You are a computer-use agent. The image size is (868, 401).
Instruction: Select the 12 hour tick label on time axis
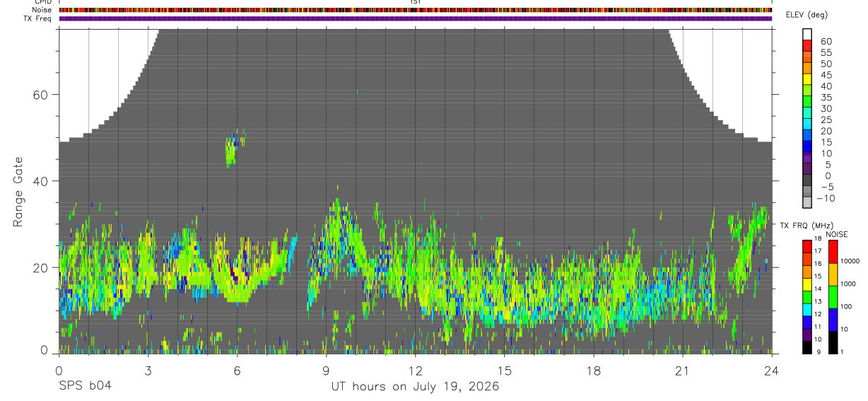(x=416, y=371)
